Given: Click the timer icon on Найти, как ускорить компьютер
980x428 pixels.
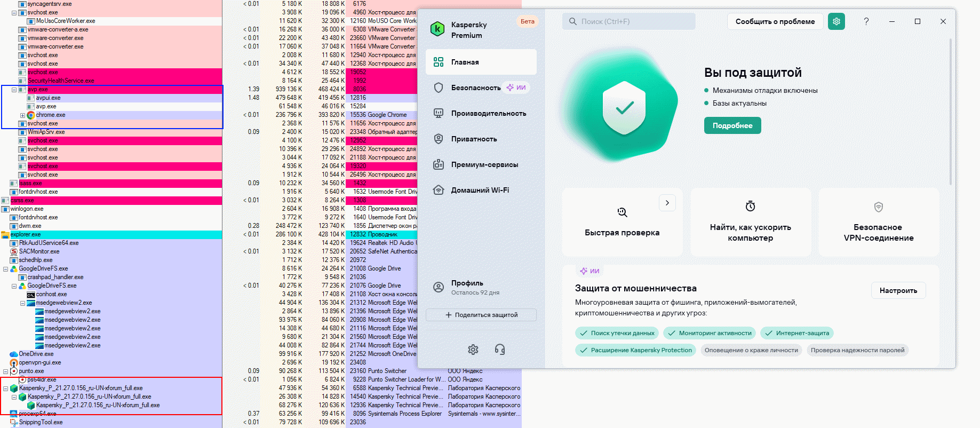Looking at the screenshot, I should [x=751, y=206].
